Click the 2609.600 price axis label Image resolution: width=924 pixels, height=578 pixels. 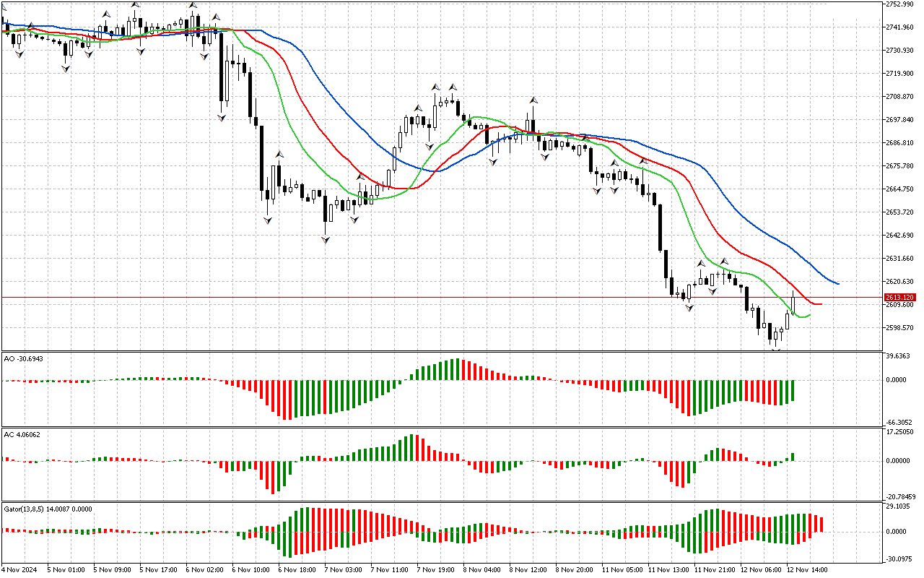tap(900, 305)
